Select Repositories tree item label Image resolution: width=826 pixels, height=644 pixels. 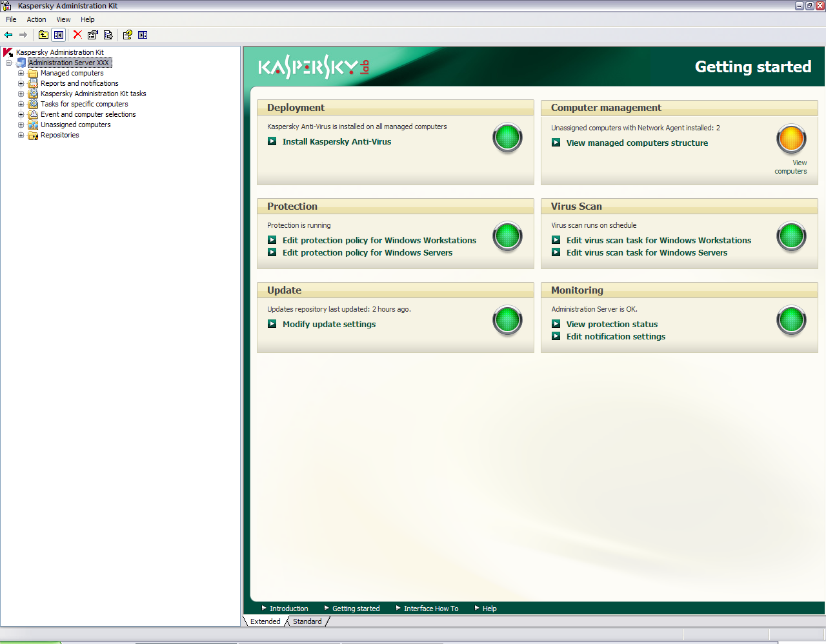pyautogui.click(x=59, y=135)
